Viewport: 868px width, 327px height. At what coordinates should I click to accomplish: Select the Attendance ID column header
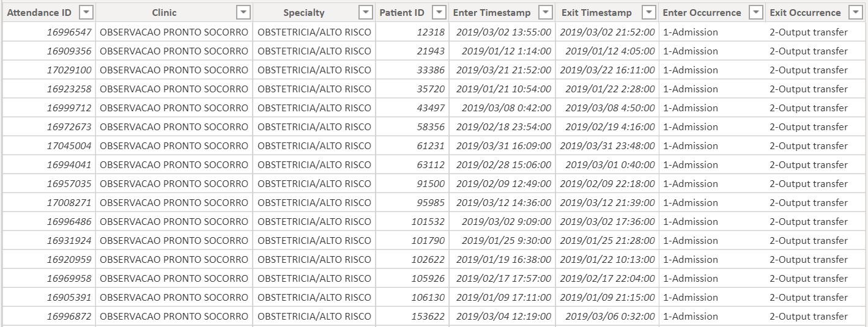coord(39,12)
